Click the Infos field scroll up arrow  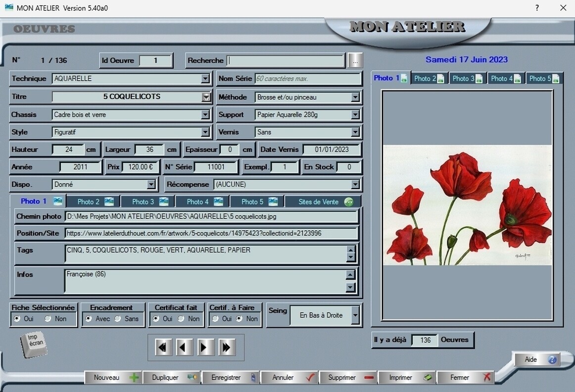point(350,275)
